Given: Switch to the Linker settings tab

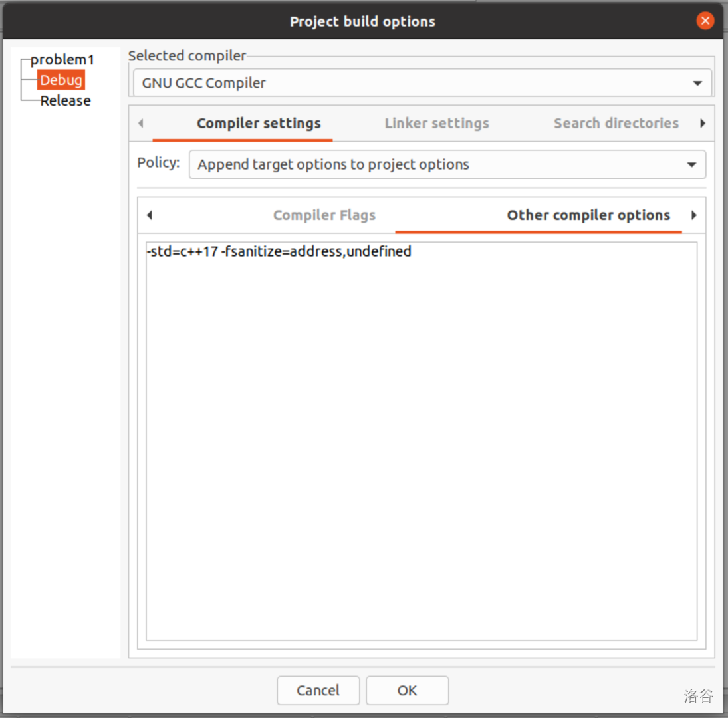Looking at the screenshot, I should click(436, 124).
